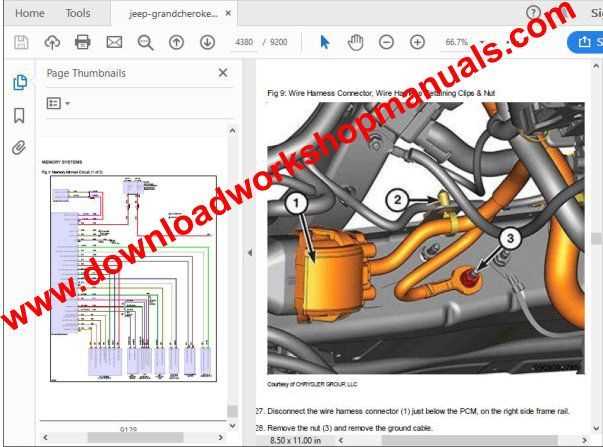The height and width of the screenshot is (447, 603).
Task: Select the Hand pan tool
Action: [355, 42]
